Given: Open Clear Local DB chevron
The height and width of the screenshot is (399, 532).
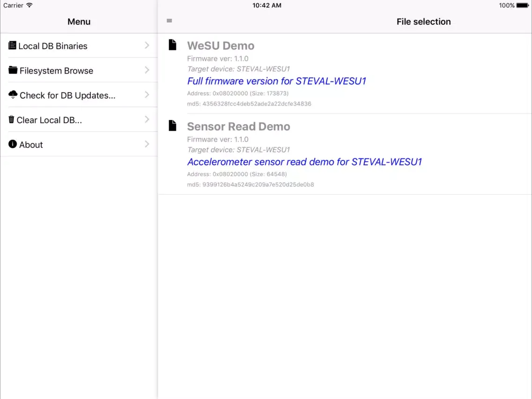Looking at the screenshot, I should (x=147, y=119).
